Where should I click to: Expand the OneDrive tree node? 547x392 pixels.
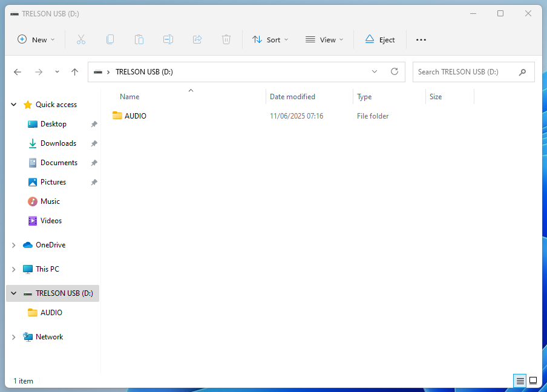click(x=13, y=245)
